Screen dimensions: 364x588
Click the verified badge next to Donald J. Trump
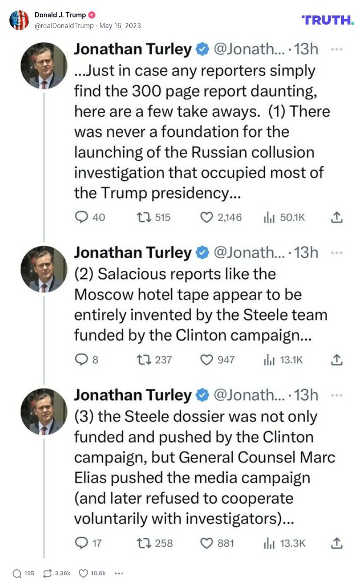pos(92,15)
